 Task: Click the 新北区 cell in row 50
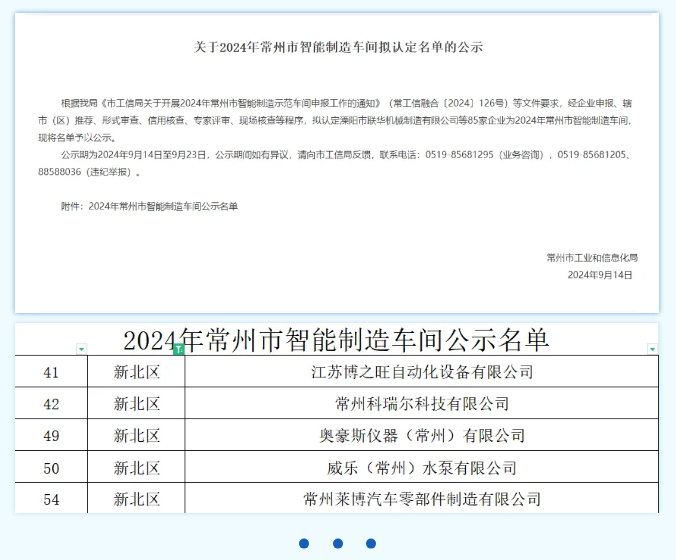pos(137,468)
